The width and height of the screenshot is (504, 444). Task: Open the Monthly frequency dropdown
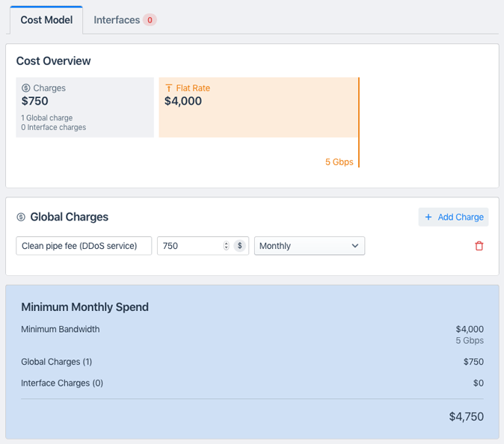pos(309,246)
